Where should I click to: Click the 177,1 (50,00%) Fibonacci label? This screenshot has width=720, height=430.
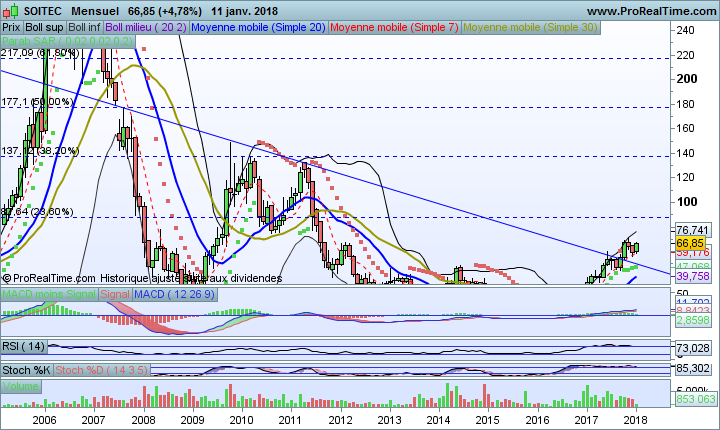click(x=37, y=102)
